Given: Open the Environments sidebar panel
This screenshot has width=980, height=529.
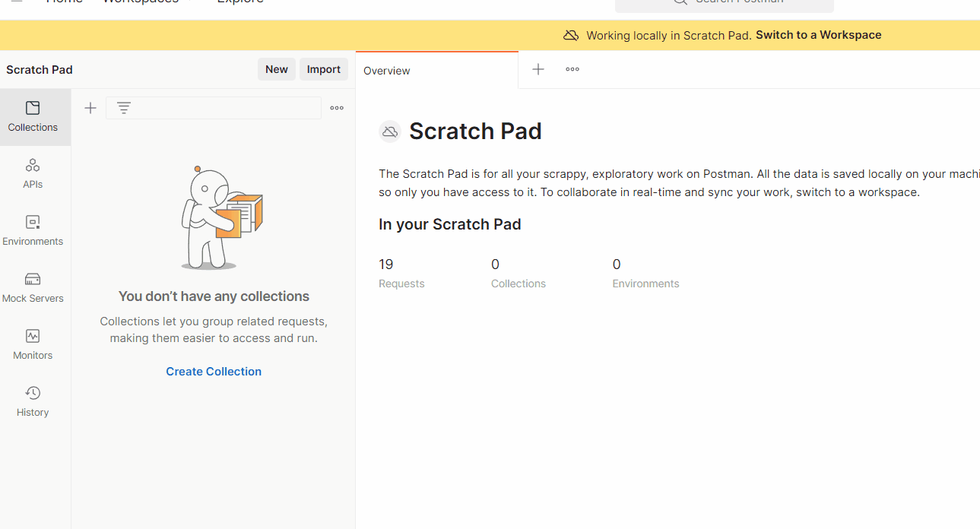Looking at the screenshot, I should pos(33,231).
